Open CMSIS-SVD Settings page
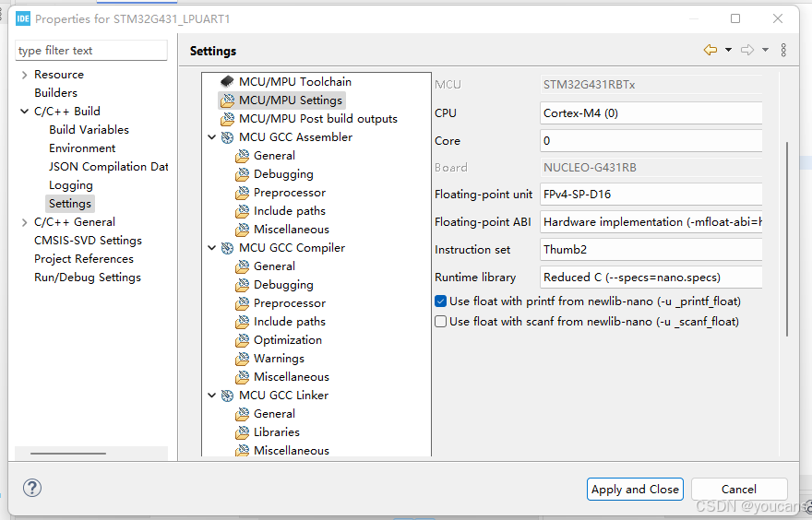 pyautogui.click(x=88, y=241)
